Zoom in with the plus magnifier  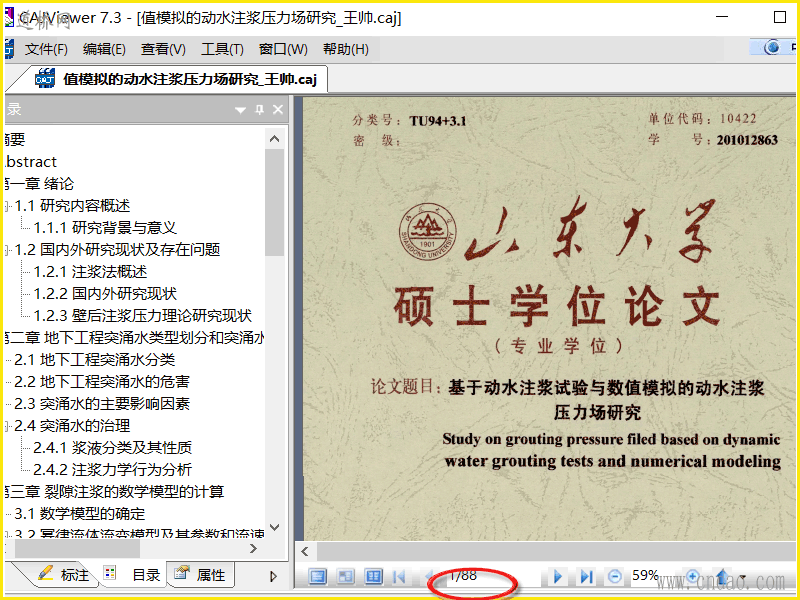693,577
